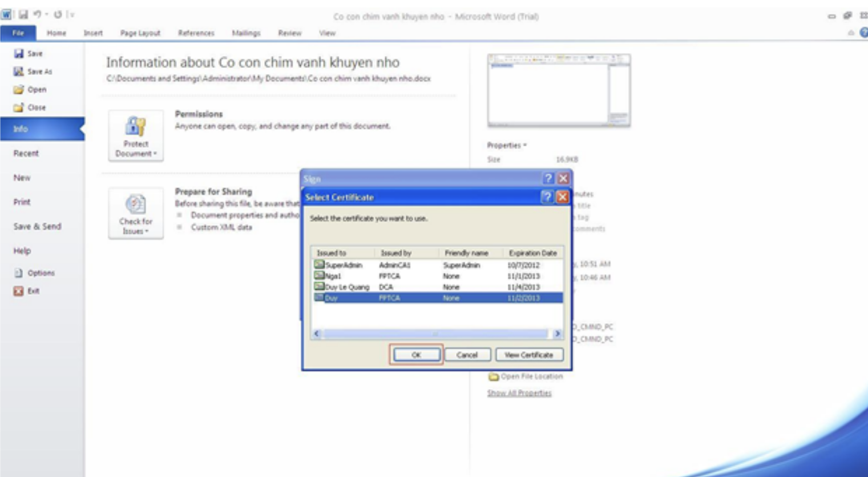Click expiration date 10/7/2012 cell

[x=523, y=265]
